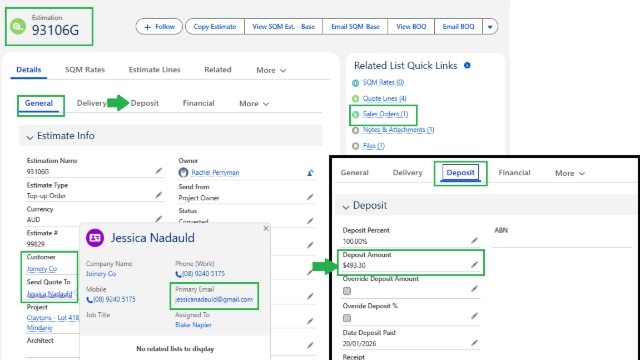Click the Quote Lines quick link icon
This screenshot has height=360, width=640.
click(x=356, y=99)
